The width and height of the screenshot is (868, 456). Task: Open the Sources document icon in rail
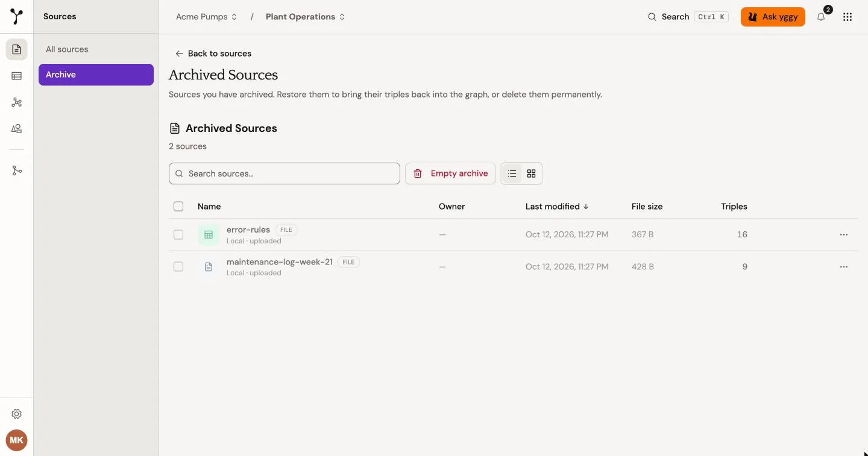(x=17, y=49)
